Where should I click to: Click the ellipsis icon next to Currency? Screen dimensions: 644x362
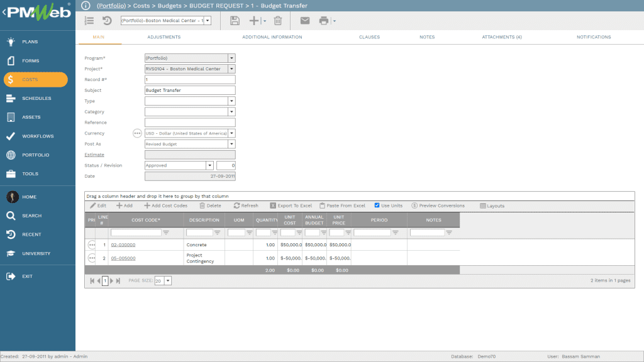tap(137, 133)
